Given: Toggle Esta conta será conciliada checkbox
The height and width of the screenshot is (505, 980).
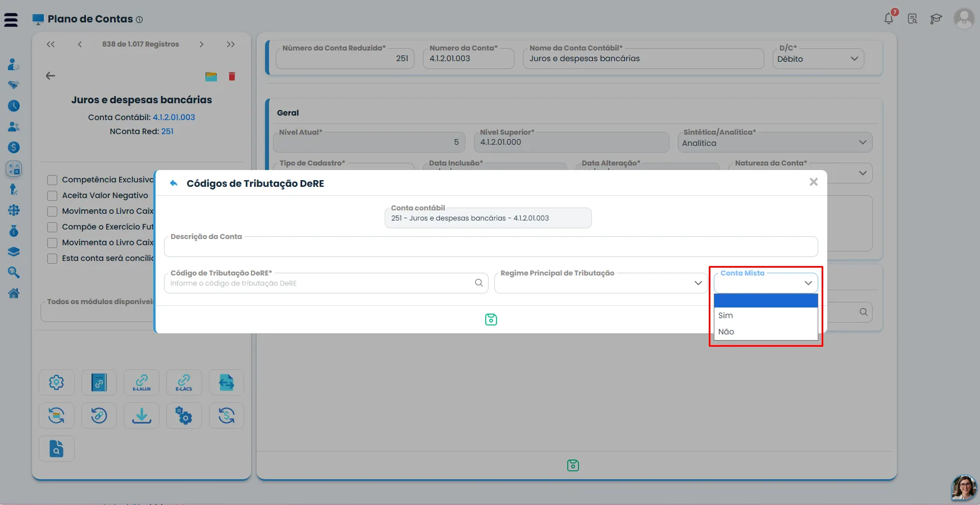Looking at the screenshot, I should pyautogui.click(x=52, y=259).
